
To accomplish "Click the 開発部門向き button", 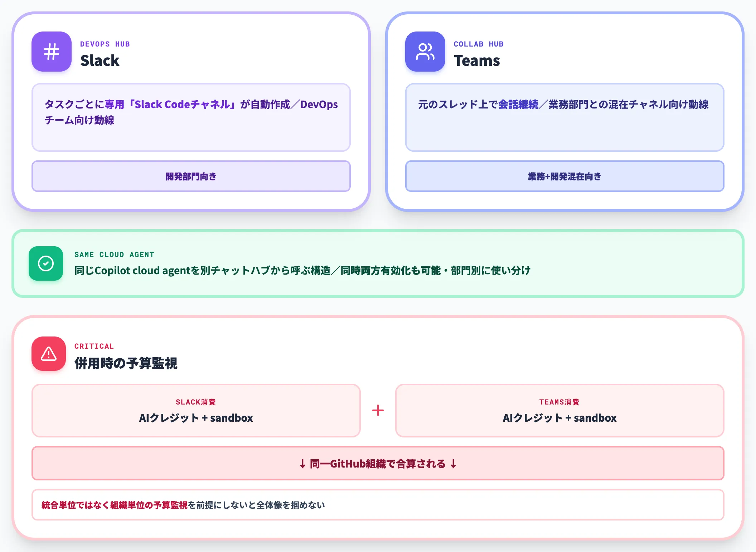I will click(x=191, y=176).
